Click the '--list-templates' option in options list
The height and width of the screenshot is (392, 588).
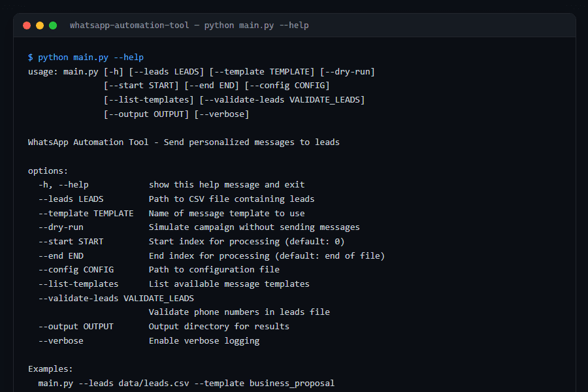(78, 284)
